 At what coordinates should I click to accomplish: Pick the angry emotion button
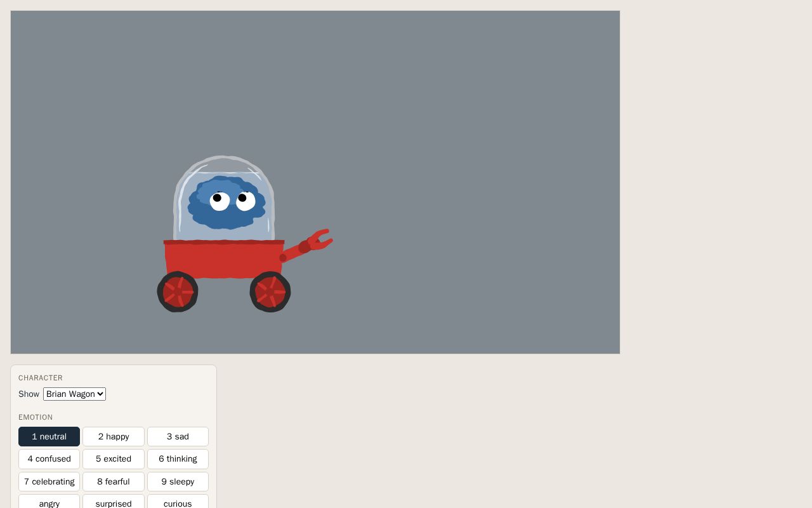[x=49, y=502]
